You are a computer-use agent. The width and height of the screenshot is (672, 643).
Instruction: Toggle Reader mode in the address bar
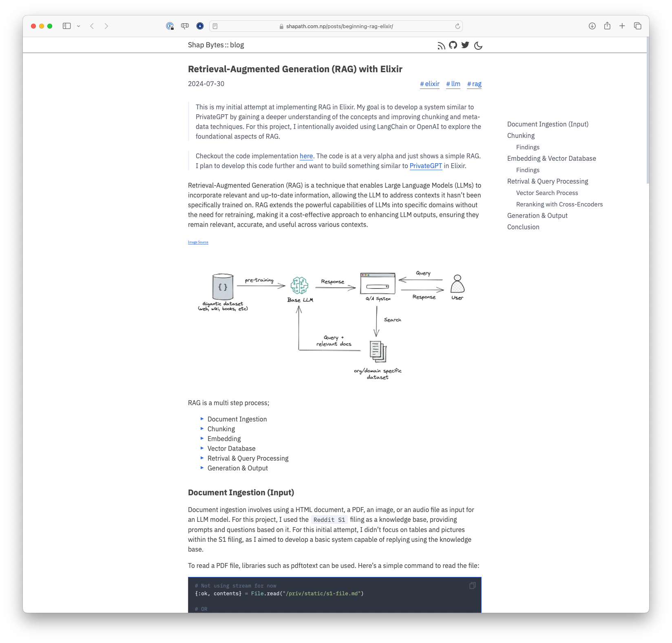(x=214, y=26)
